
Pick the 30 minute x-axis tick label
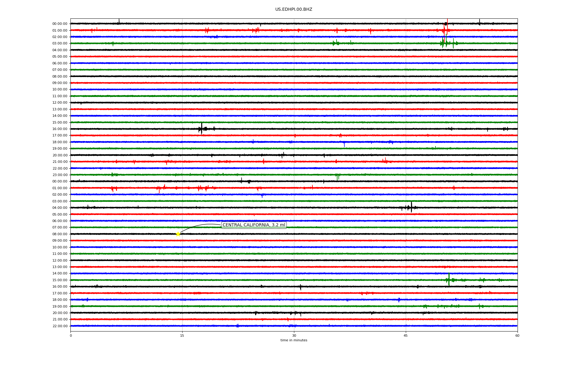[x=294, y=335]
